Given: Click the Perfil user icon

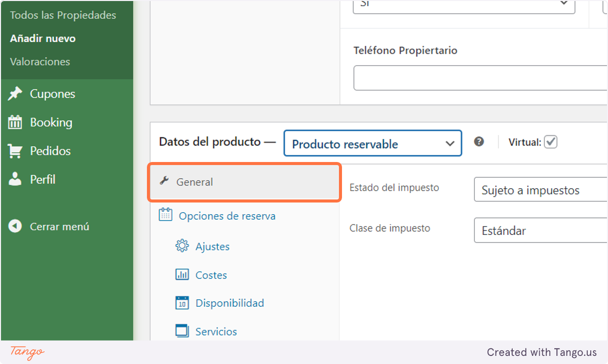Looking at the screenshot, I should pyautogui.click(x=15, y=179).
